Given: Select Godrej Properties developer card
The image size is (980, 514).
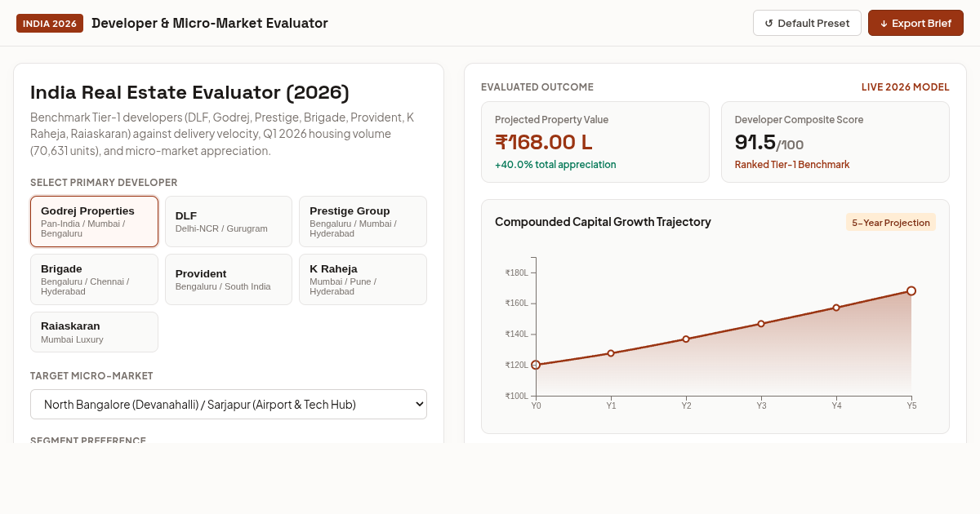Looking at the screenshot, I should tap(94, 221).
